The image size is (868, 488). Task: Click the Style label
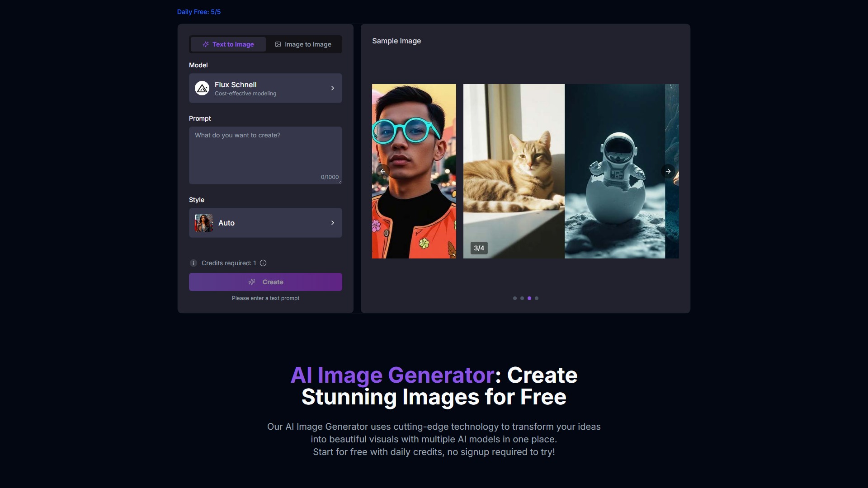tap(197, 200)
